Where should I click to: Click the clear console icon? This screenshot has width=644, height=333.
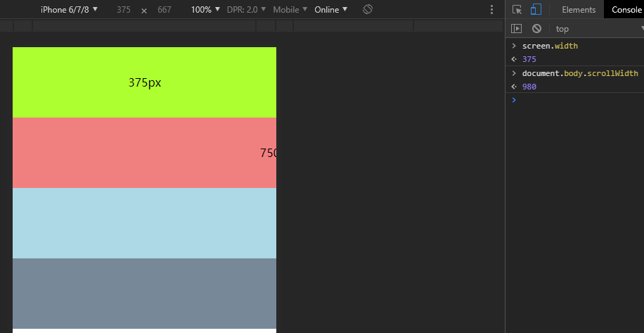(536, 28)
